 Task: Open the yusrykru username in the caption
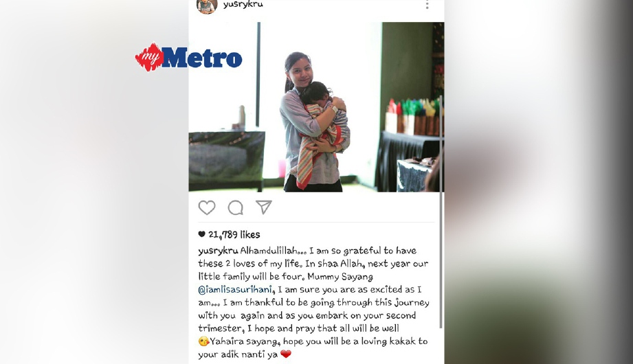(x=218, y=251)
